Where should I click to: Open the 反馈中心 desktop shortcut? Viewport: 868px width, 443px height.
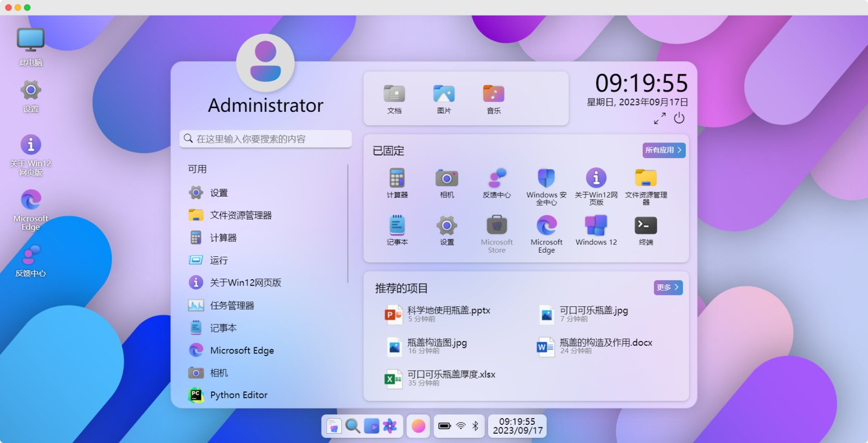31,261
